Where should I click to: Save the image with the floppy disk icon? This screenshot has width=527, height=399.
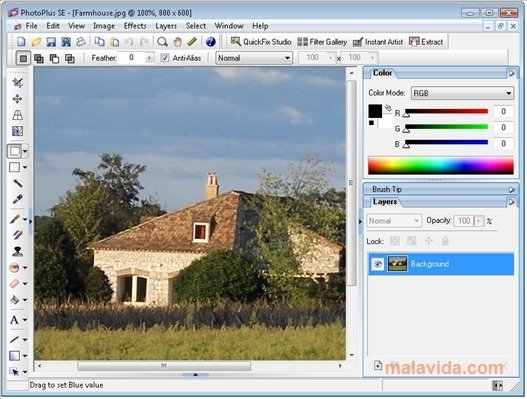pos(51,42)
